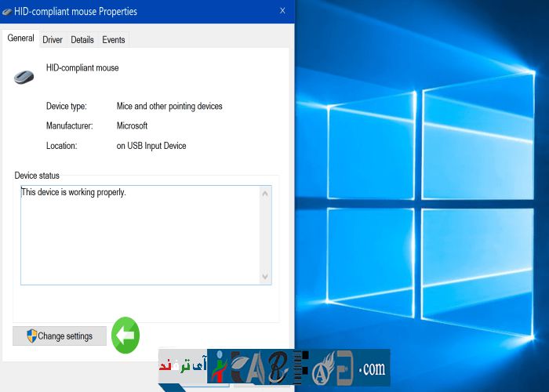The width and height of the screenshot is (549, 392).
Task: Click the shield icon on Change settings
Action: (31, 336)
